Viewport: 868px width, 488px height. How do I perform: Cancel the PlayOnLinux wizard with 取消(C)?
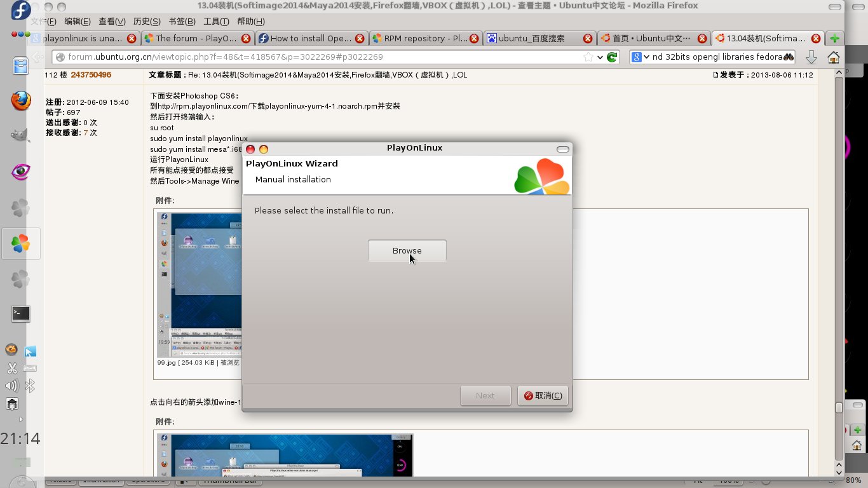(x=542, y=395)
